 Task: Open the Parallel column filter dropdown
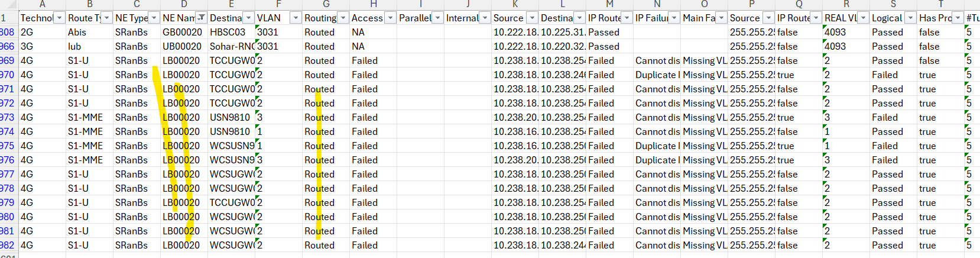point(437,18)
